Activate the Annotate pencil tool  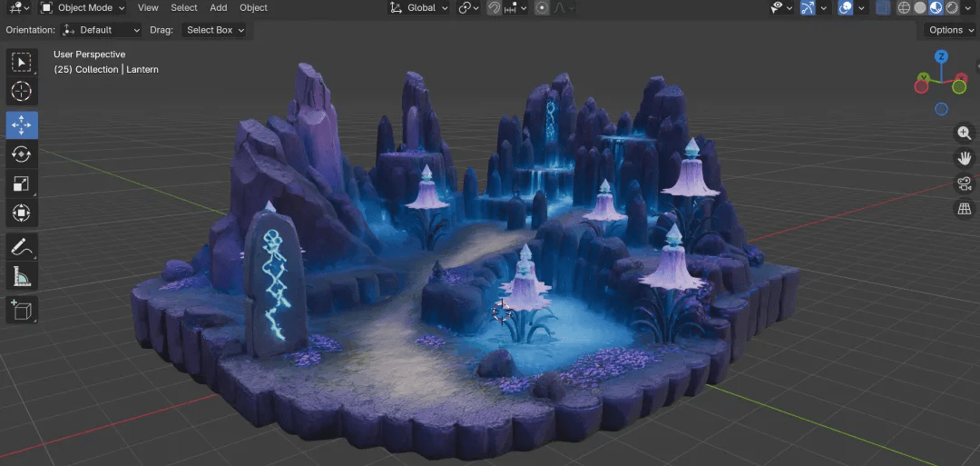coord(22,246)
